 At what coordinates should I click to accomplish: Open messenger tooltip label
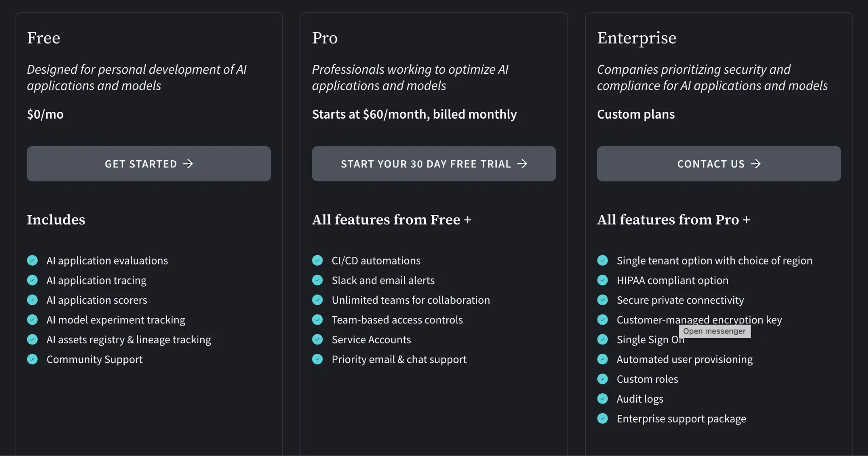[x=715, y=331]
